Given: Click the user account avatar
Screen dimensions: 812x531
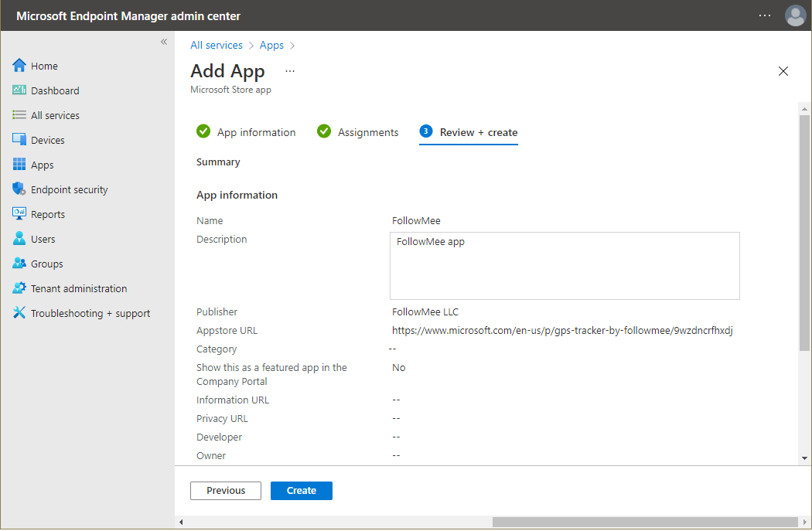Looking at the screenshot, I should (x=796, y=15).
